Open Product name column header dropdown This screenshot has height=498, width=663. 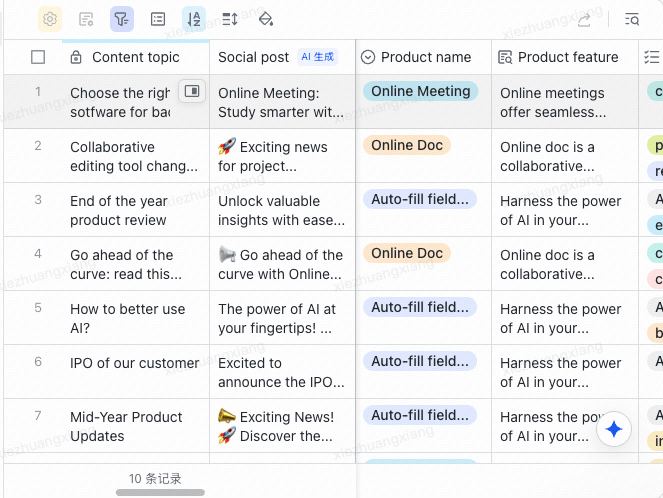(423, 57)
